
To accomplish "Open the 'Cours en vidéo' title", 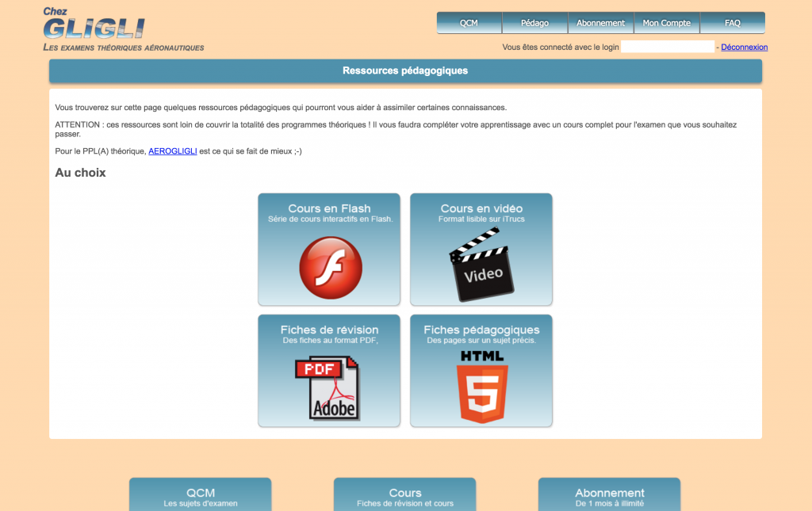I will click(x=481, y=208).
